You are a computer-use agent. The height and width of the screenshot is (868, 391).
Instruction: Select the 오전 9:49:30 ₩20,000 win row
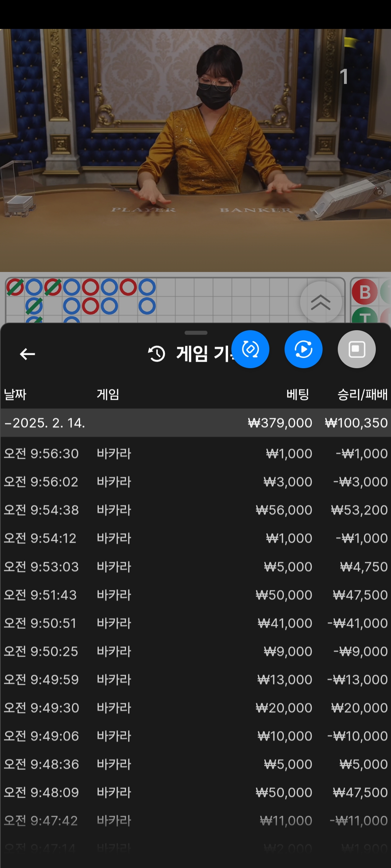[x=195, y=708]
